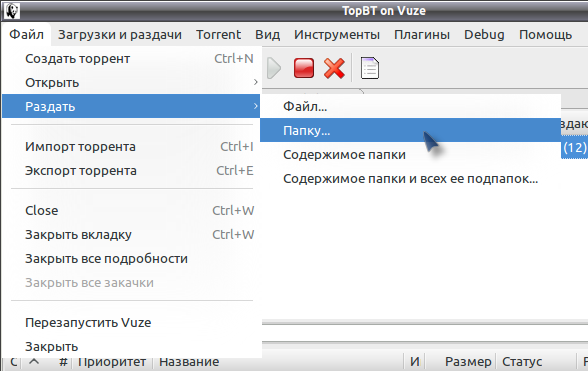The image size is (588, 371).
Task: Click the red X Remove toolbar icon
Action: [x=334, y=68]
